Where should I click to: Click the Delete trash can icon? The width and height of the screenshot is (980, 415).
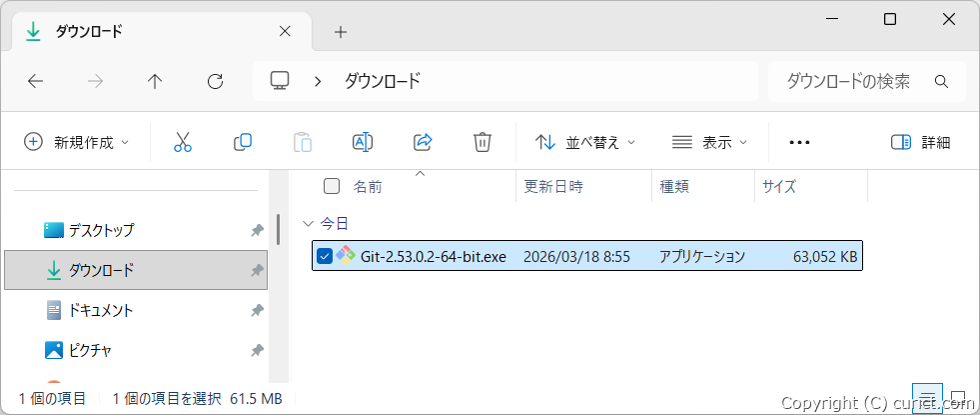(482, 142)
